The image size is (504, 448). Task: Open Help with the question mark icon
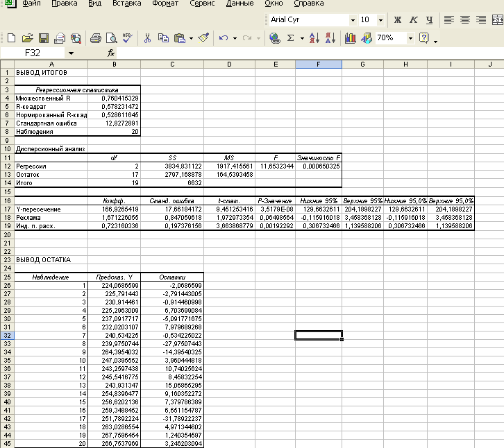[x=424, y=38]
